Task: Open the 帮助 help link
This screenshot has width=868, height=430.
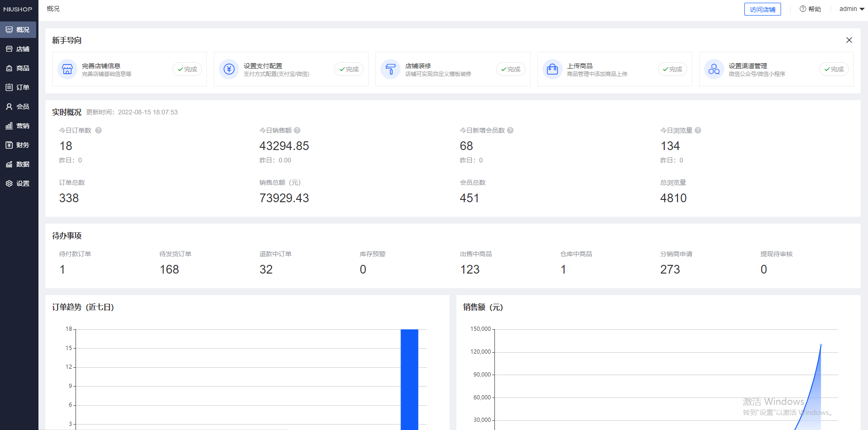Action: coord(814,9)
